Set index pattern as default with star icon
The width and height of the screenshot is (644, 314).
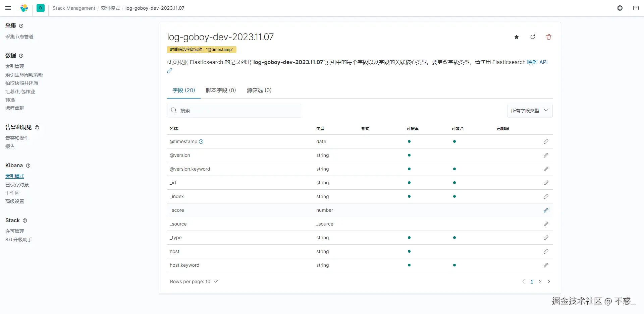coord(517,37)
